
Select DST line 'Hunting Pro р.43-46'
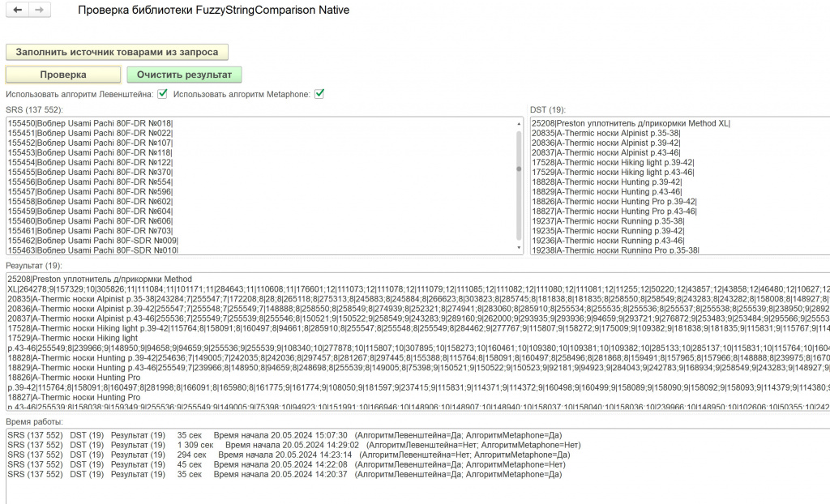614,211
